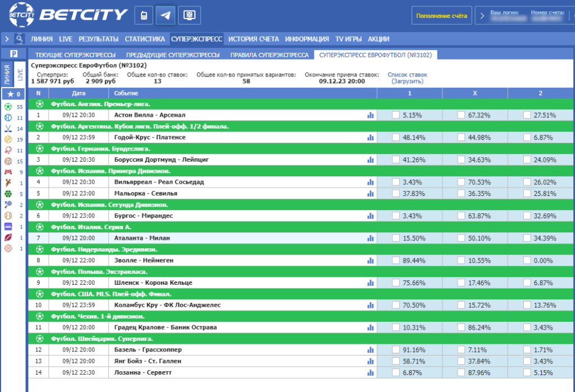This screenshot has width=575, height=392.
Task: Check outcome 2 for Бургос - Мирандес
Action: click(527, 216)
